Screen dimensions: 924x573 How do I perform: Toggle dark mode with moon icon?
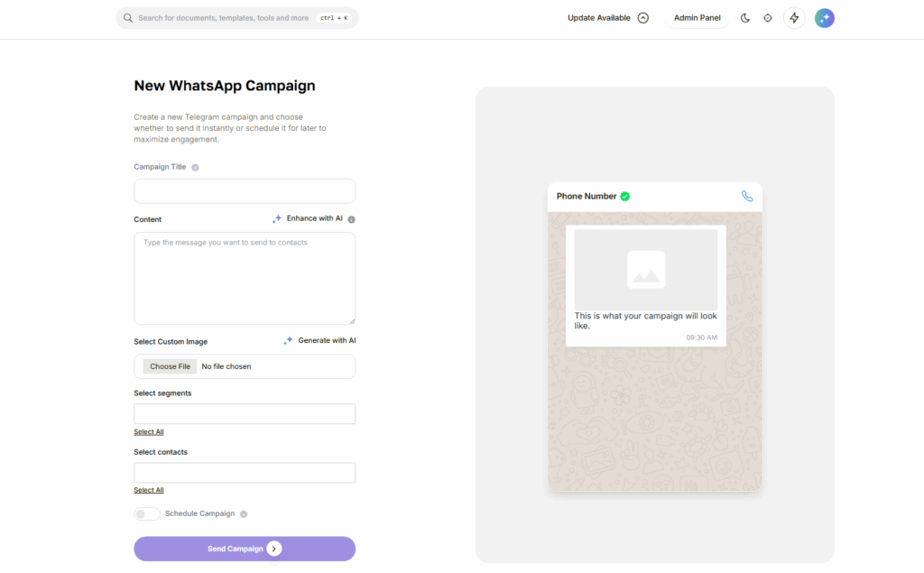(x=744, y=18)
